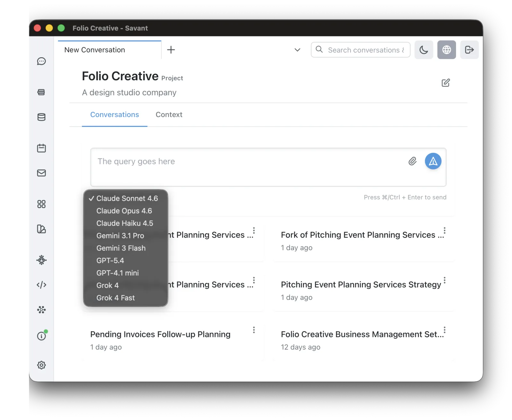Pick GPT-4.1 mini from the list

pos(125,273)
